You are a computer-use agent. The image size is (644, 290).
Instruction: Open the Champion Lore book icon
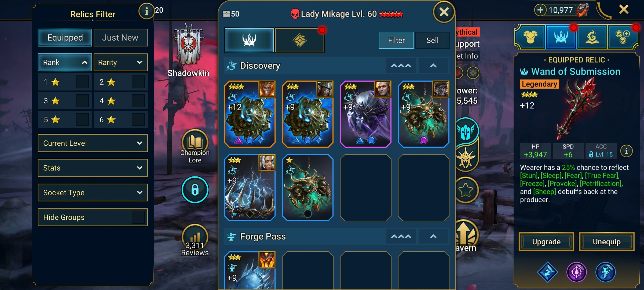click(195, 142)
